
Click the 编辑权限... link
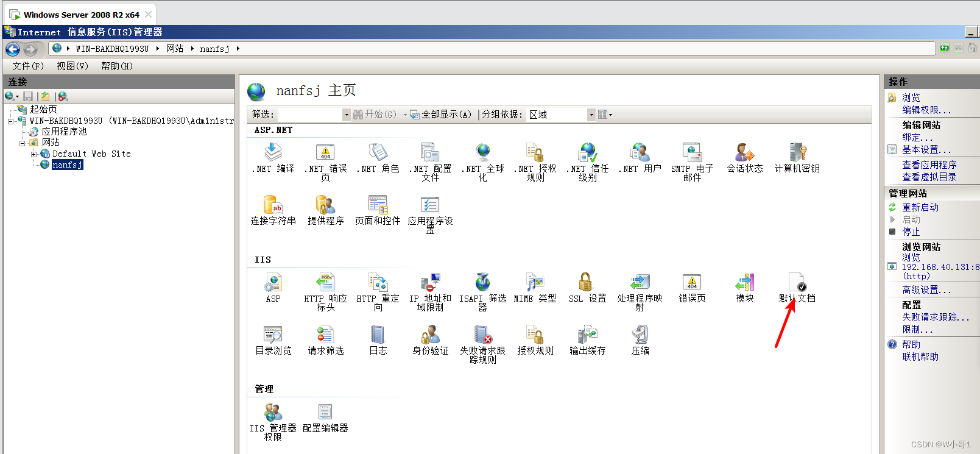[926, 110]
